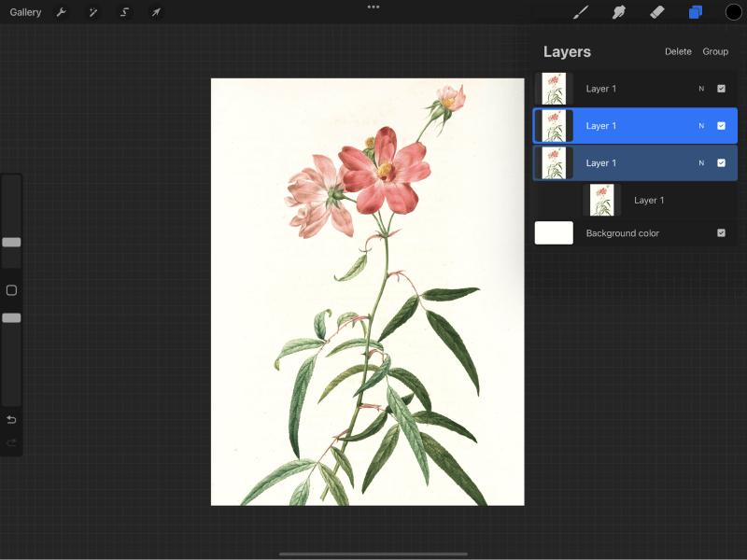The image size is (747, 560).
Task: Select the Paint brush tool
Action: pyautogui.click(x=581, y=12)
